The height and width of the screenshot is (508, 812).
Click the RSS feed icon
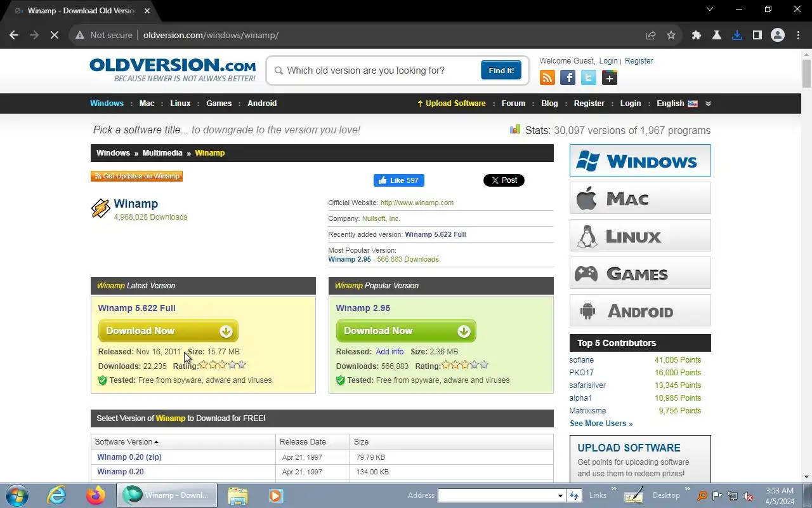click(547, 77)
